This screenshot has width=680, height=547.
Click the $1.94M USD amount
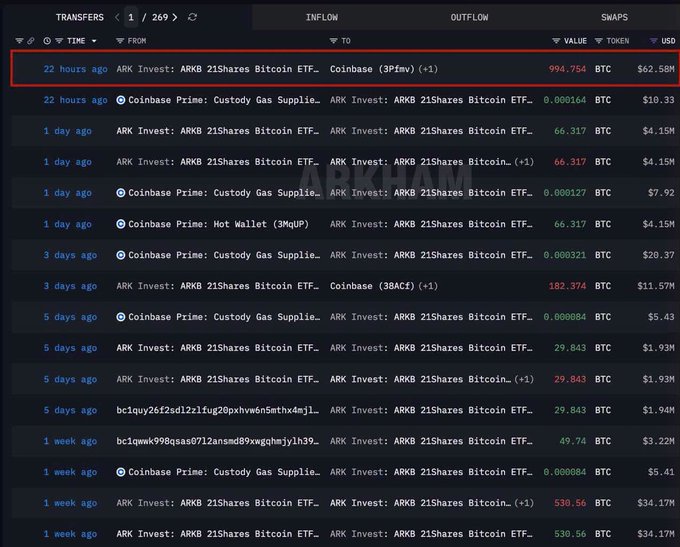pyautogui.click(x=658, y=410)
